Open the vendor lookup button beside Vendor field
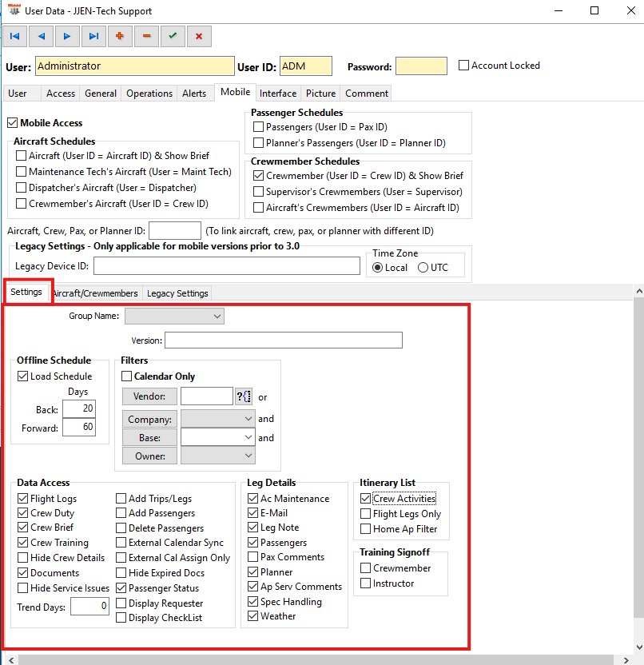Image resolution: width=644 pixels, height=665 pixels. pyautogui.click(x=244, y=396)
